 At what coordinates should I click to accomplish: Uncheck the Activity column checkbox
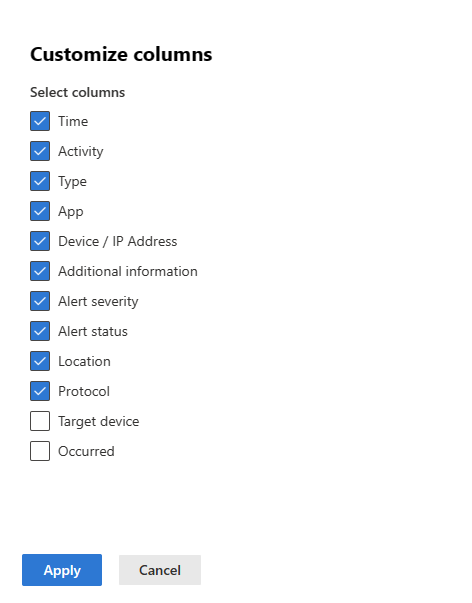(40, 151)
